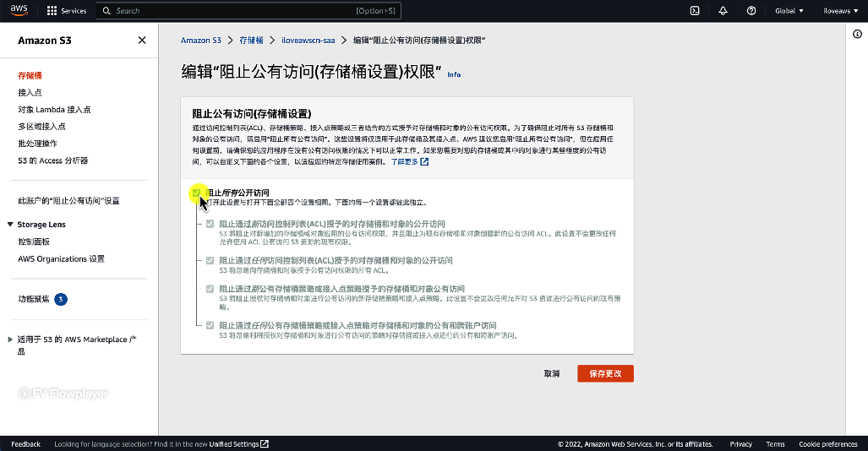Toggle checkbox for 任何公有存储桶策略 跨账户访问 setting

click(x=210, y=325)
